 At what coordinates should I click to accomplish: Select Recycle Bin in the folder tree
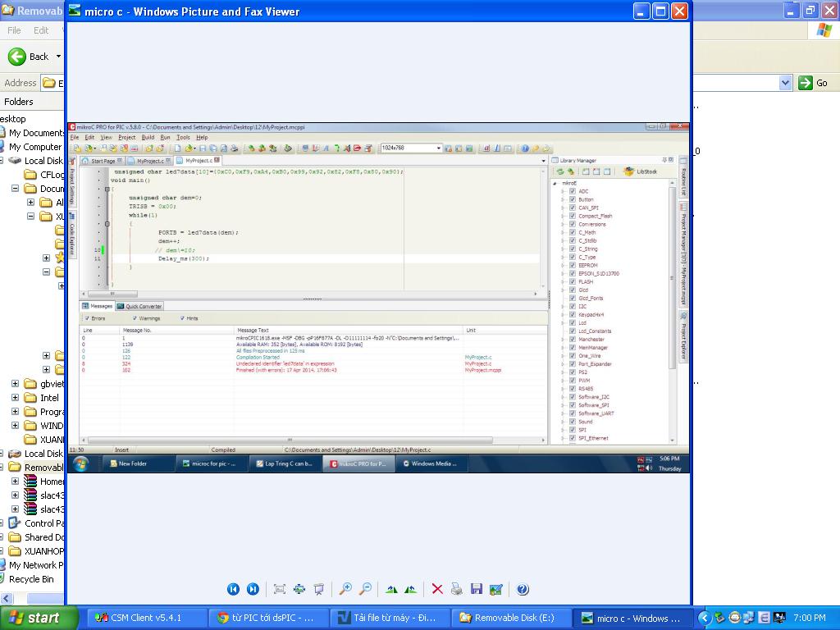point(31,579)
